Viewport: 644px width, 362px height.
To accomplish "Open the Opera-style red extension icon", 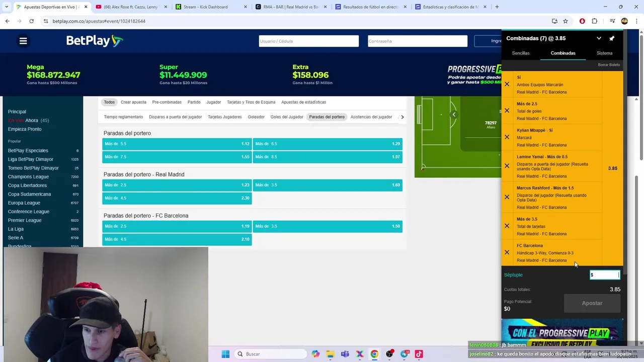I will [x=582, y=21].
